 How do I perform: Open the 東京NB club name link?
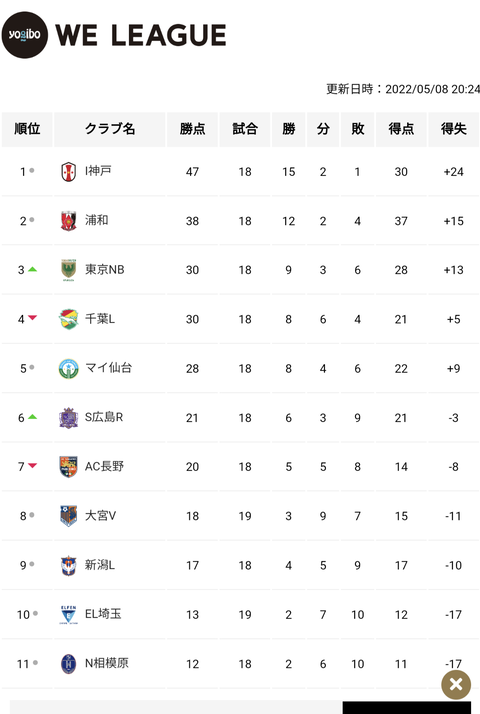(105, 270)
